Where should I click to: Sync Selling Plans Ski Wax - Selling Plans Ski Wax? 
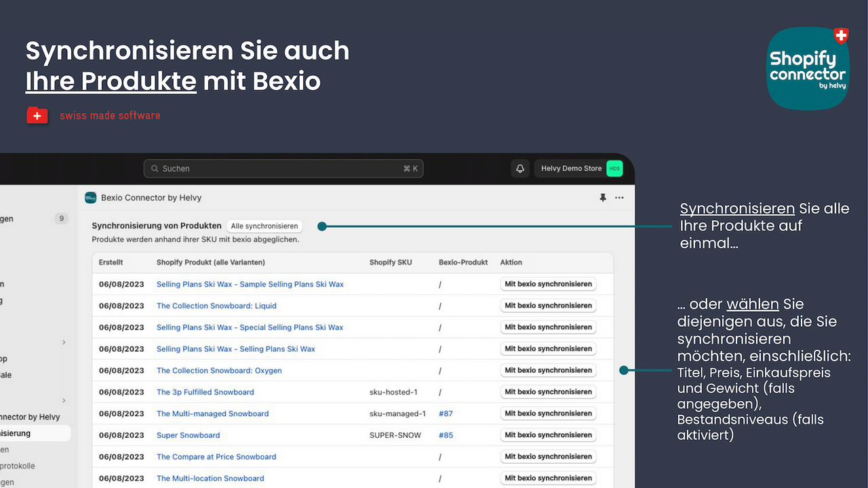tap(548, 349)
